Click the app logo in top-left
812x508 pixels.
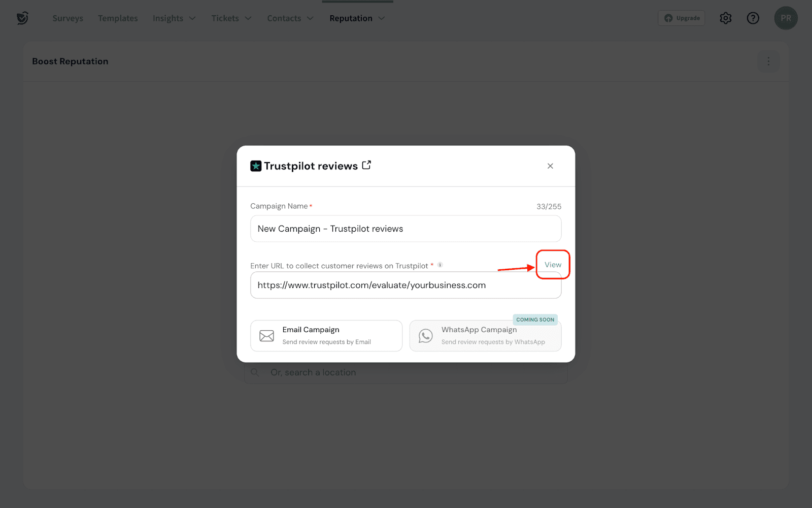click(22, 18)
